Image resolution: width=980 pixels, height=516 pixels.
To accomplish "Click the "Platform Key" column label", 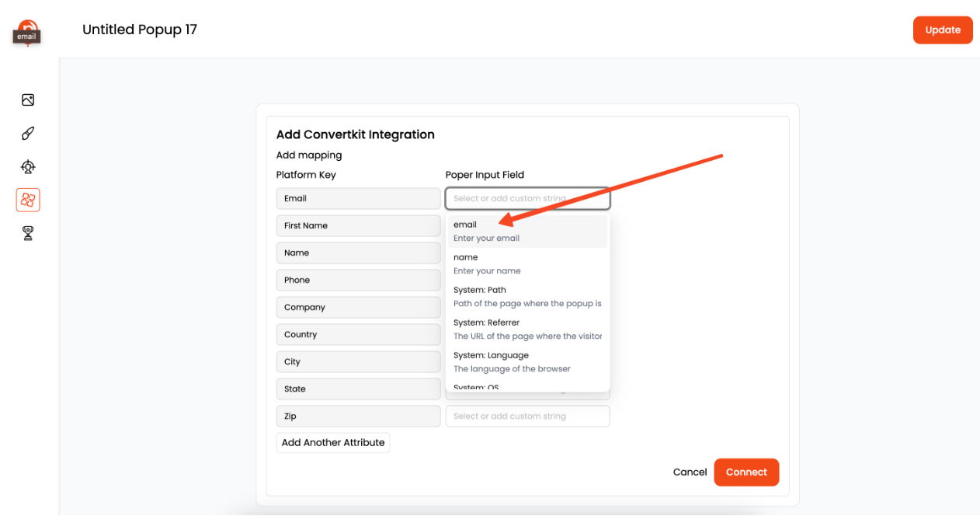I will pyautogui.click(x=306, y=175).
